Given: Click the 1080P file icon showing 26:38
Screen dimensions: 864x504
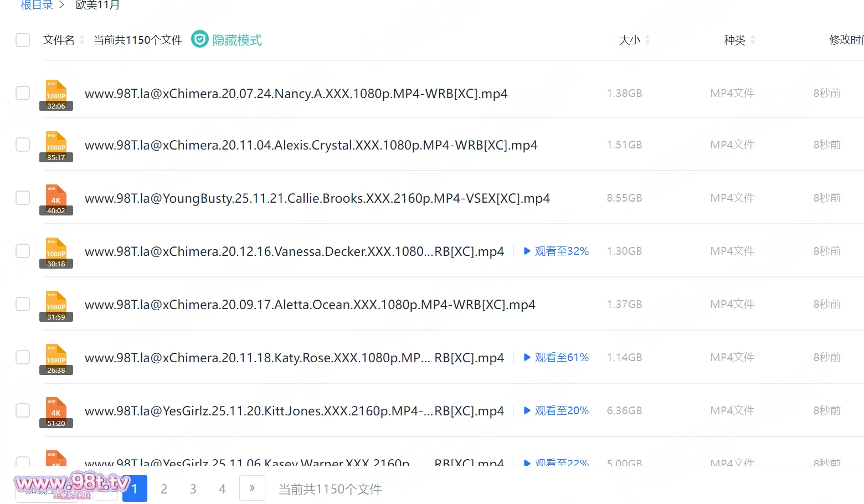Looking at the screenshot, I should pos(56,359).
